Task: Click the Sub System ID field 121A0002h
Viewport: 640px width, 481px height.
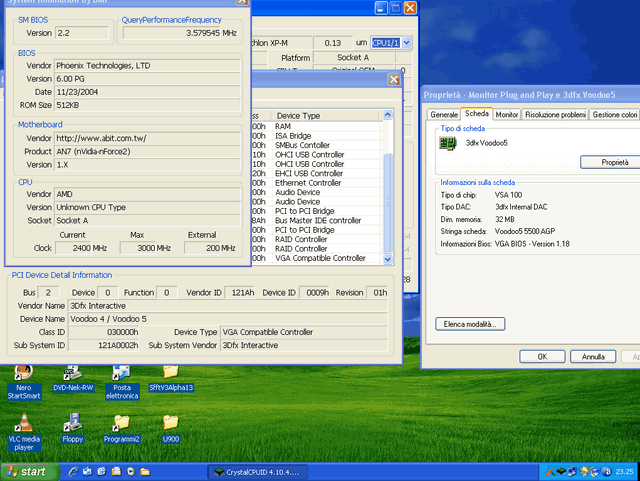Action: click(x=104, y=345)
